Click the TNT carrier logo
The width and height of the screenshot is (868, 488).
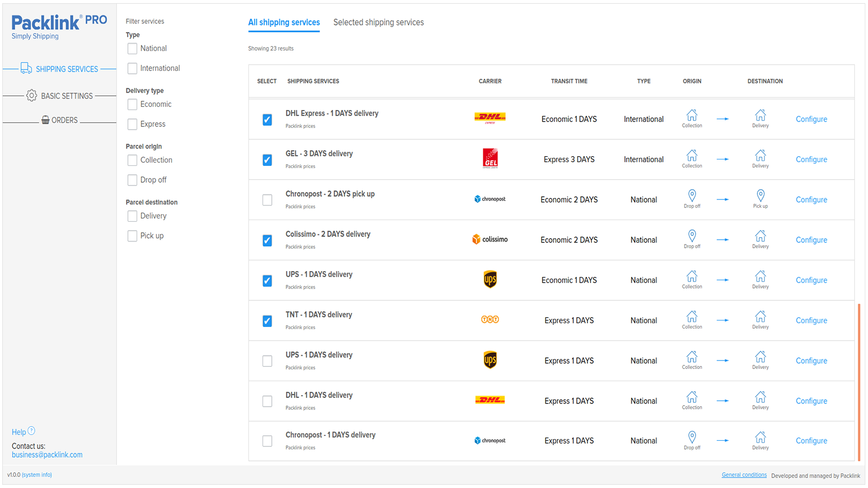tap(490, 319)
